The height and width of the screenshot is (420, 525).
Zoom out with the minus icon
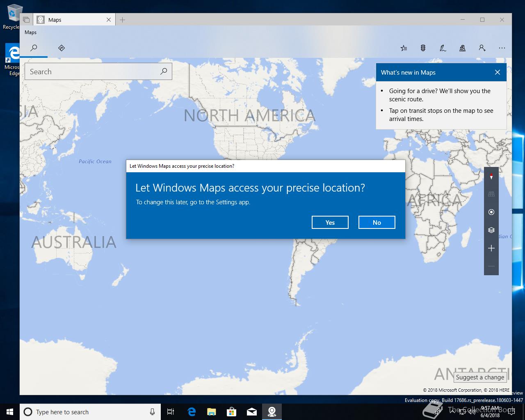pyautogui.click(x=491, y=266)
